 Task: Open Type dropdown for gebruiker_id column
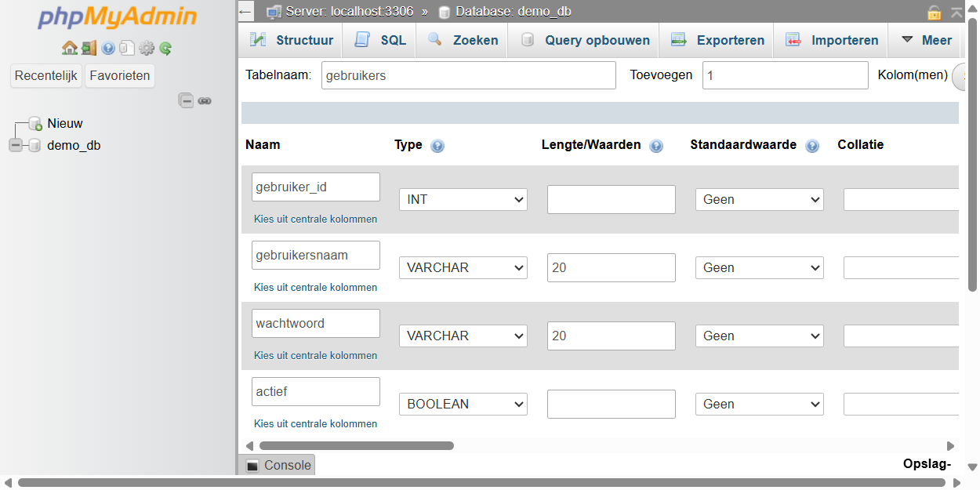pos(463,200)
